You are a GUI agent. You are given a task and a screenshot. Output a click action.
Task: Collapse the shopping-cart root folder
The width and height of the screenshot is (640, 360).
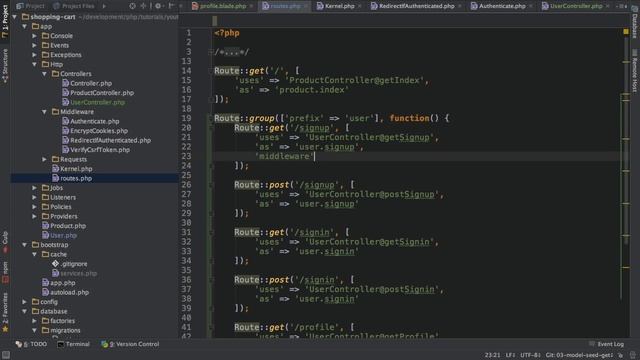15,17
